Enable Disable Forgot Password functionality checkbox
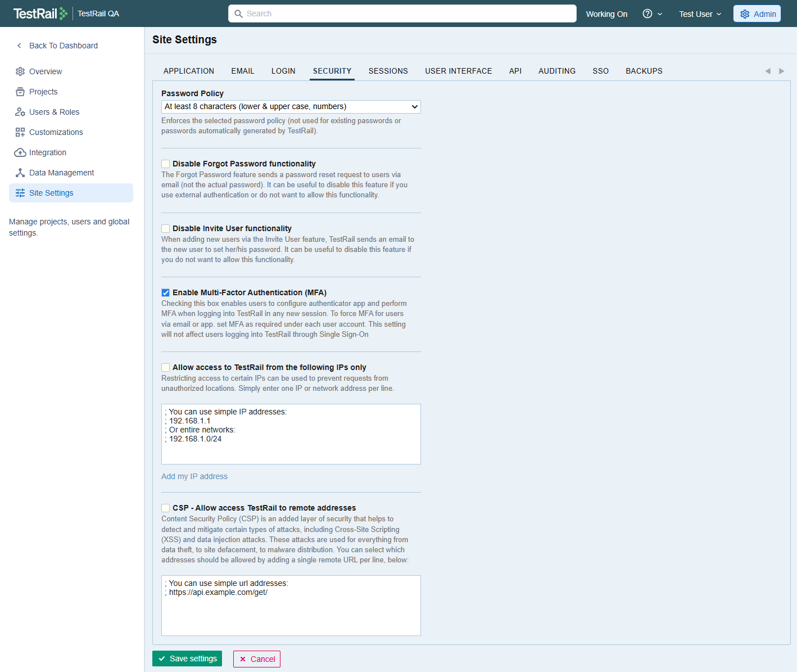Screen dimensions: 797x672 (166, 164)
